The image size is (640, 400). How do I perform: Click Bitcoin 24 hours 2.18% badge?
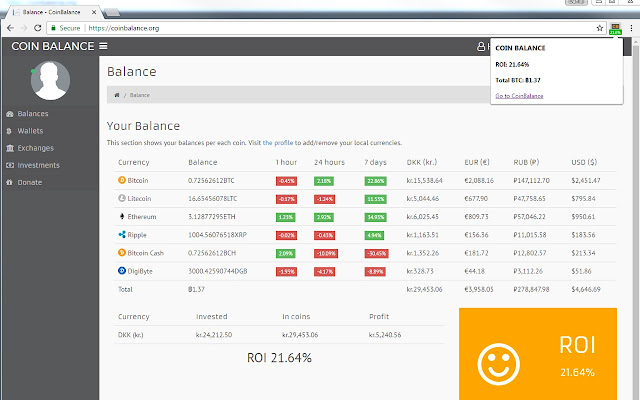point(324,181)
